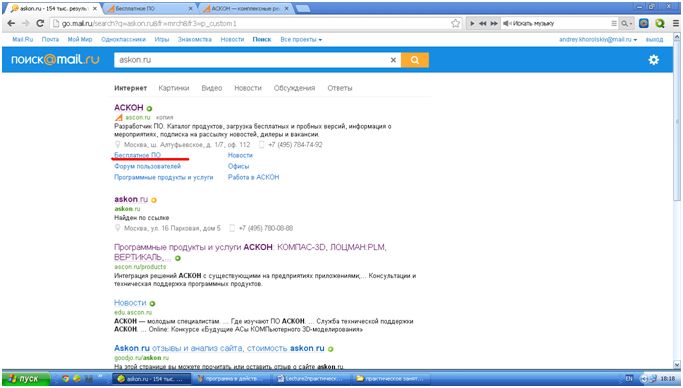
Task: Open Новости in top navigation bar
Action: tap(232, 39)
